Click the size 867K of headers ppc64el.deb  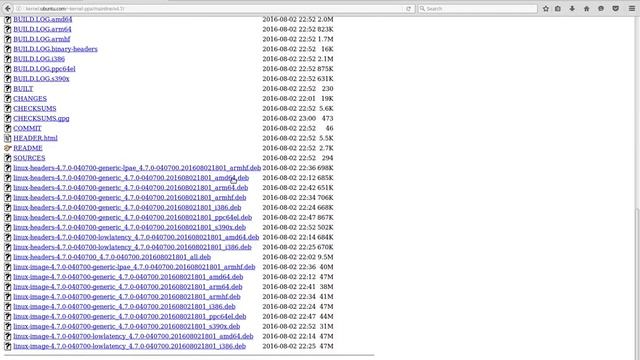pos(325,218)
